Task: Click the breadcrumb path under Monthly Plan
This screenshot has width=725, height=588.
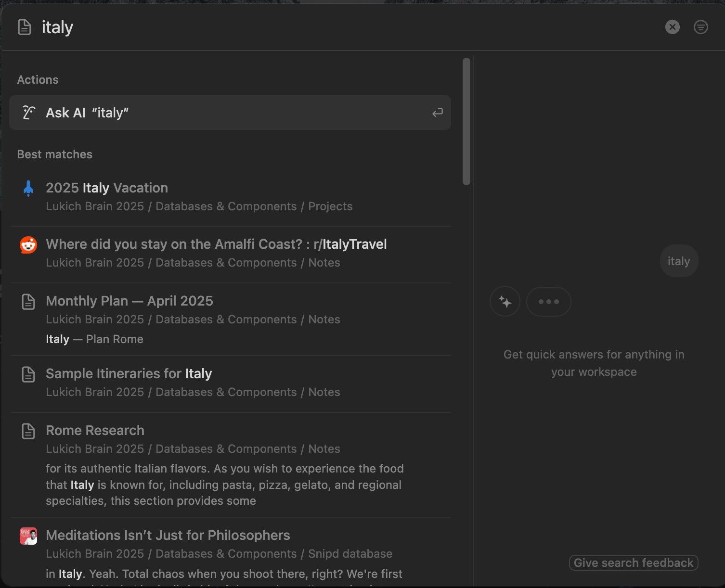Action: (x=193, y=320)
